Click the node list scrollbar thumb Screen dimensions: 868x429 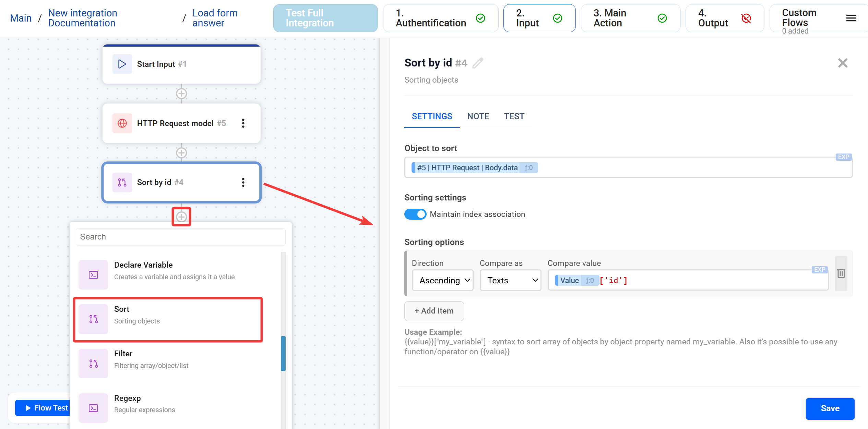(x=283, y=354)
